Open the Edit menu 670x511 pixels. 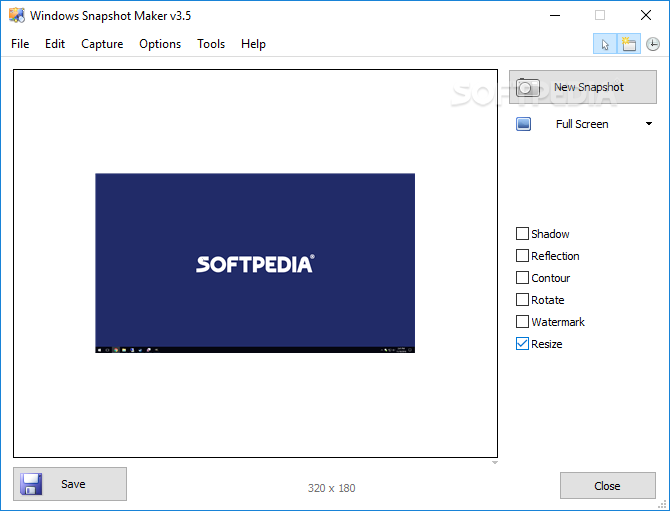point(55,44)
